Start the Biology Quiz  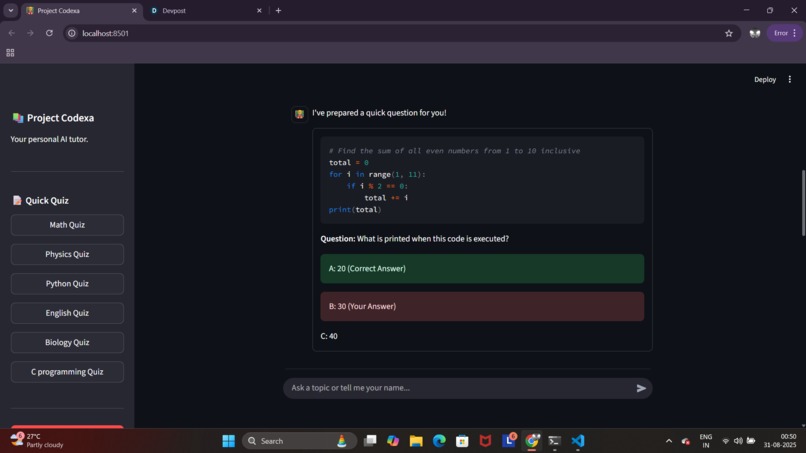pyautogui.click(x=67, y=342)
